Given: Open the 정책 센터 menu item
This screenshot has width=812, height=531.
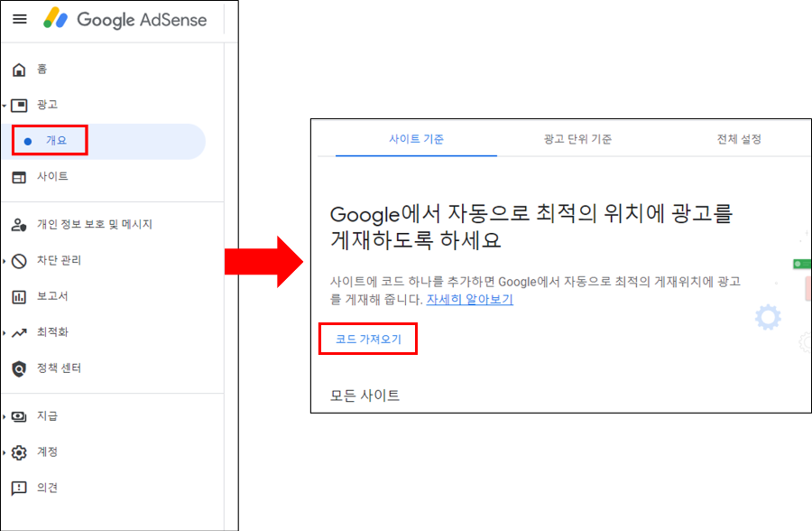Looking at the screenshot, I should 59,368.
